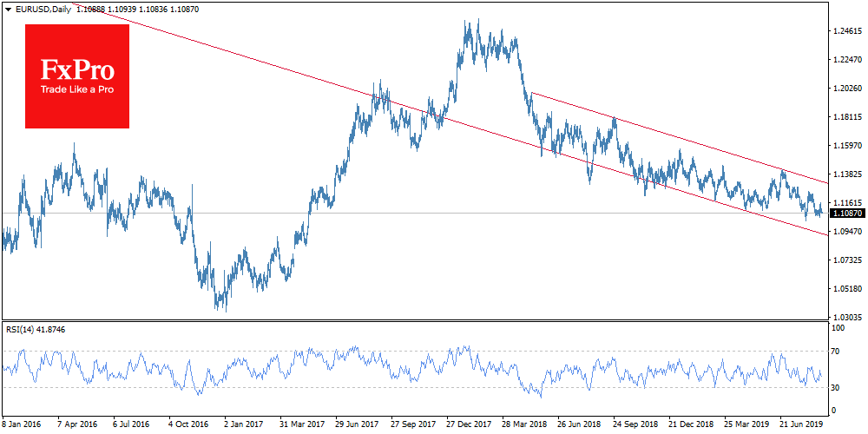This screenshot has height=434, width=868.
Task: Select the 8 Jan 2016 date label
Action: click(23, 426)
